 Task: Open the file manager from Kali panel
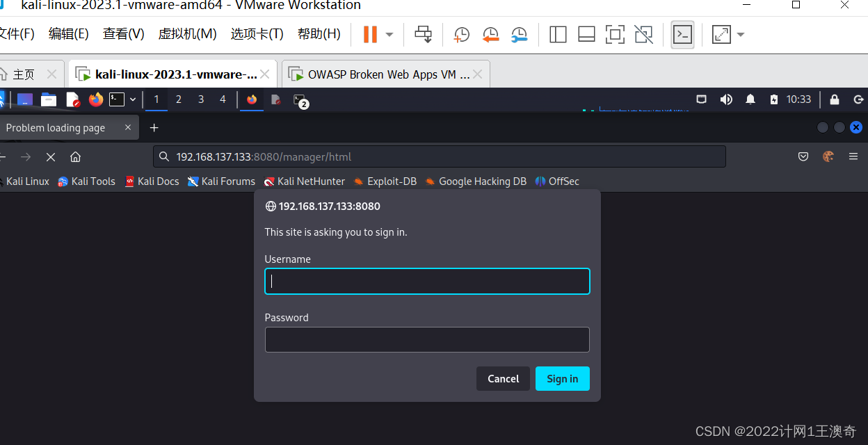49,99
